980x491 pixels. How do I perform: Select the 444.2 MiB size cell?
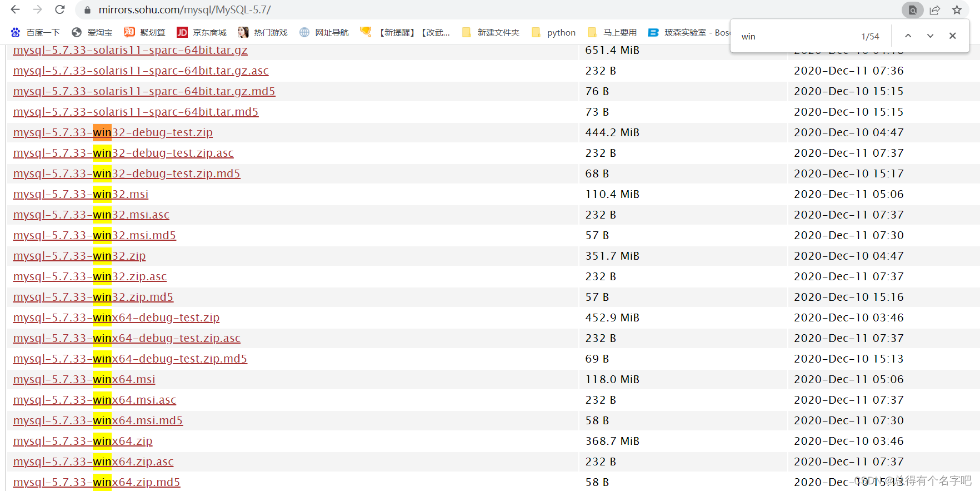612,132
